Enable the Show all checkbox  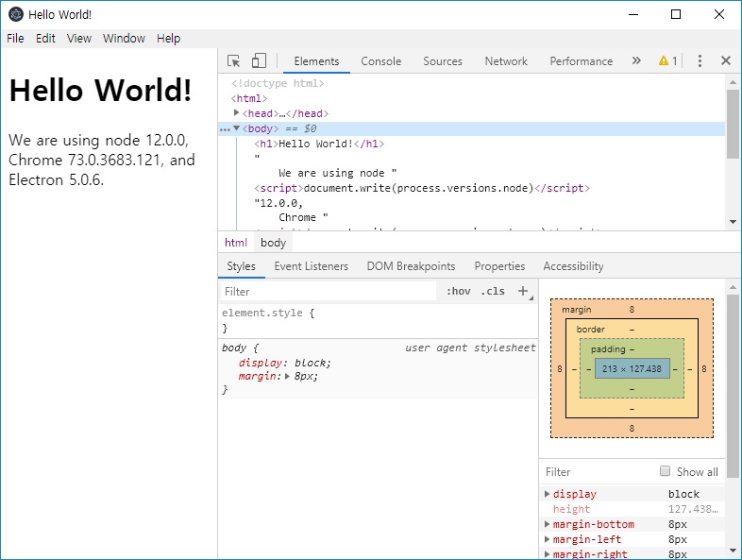[665, 471]
